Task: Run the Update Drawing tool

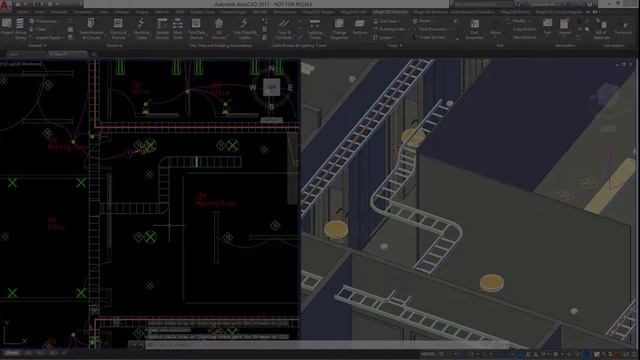Action: (x=162, y=29)
